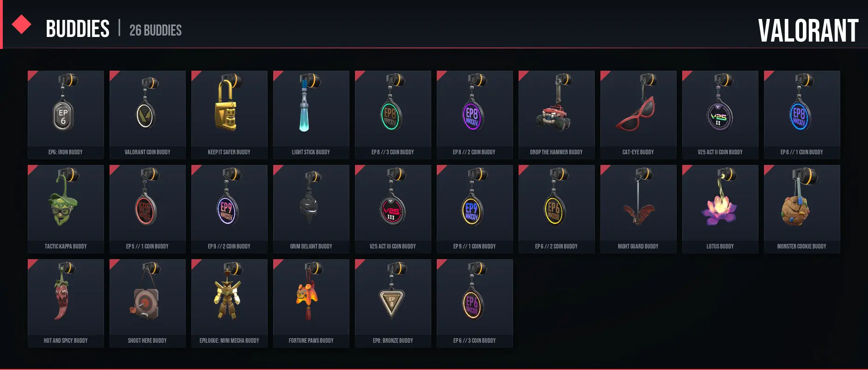Click the VALORANT logo text
Viewport: 868px width, 370px height.
point(808,30)
